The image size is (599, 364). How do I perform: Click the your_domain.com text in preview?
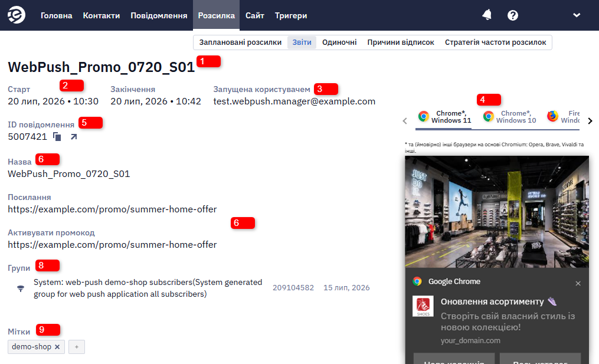470,341
